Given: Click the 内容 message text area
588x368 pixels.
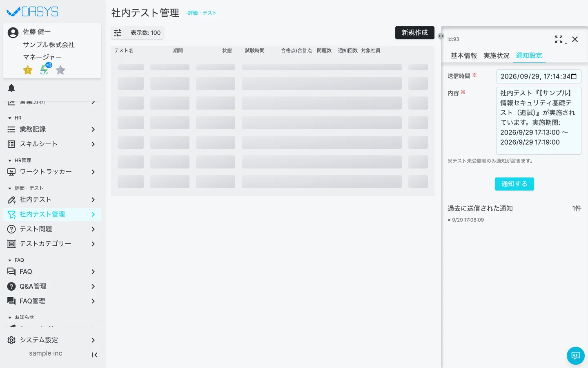Looking at the screenshot, I should click(x=539, y=121).
